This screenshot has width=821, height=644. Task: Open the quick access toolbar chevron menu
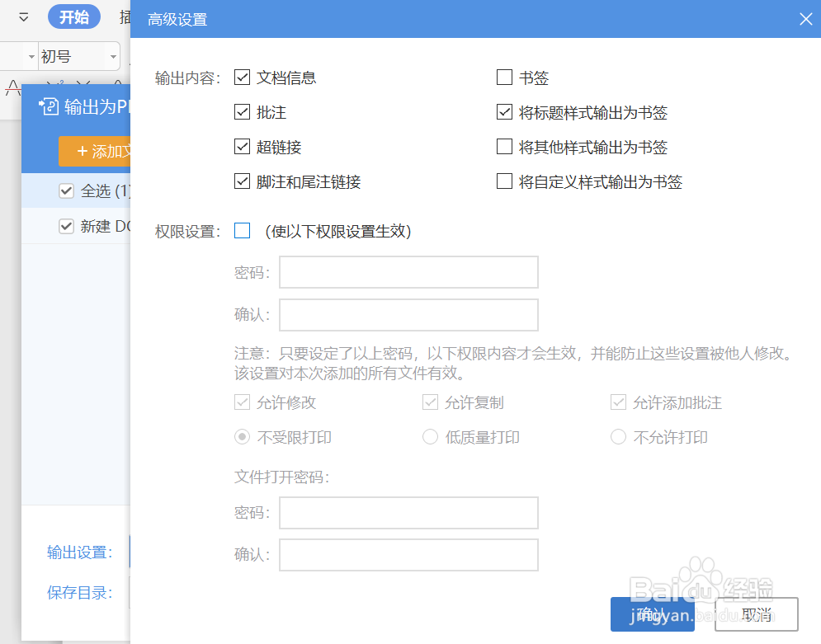click(22, 16)
